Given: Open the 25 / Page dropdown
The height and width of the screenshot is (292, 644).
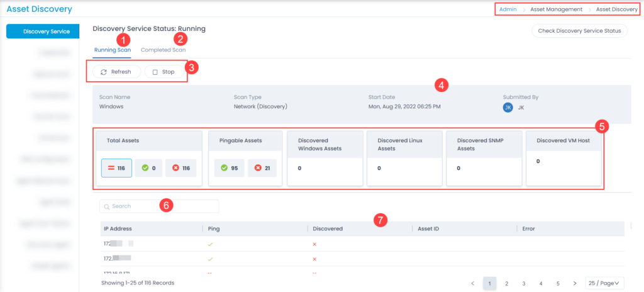Looking at the screenshot, I should click(605, 283).
